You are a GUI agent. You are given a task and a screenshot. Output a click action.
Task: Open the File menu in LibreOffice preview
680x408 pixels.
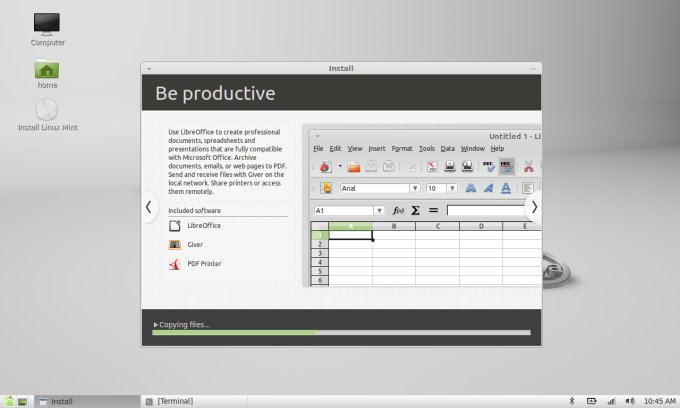[x=318, y=148]
